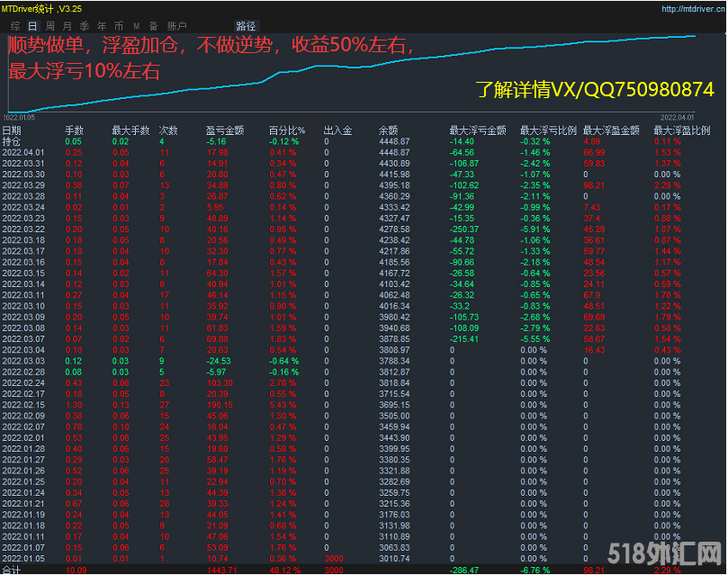Click total profit 1443.71

tap(222, 570)
